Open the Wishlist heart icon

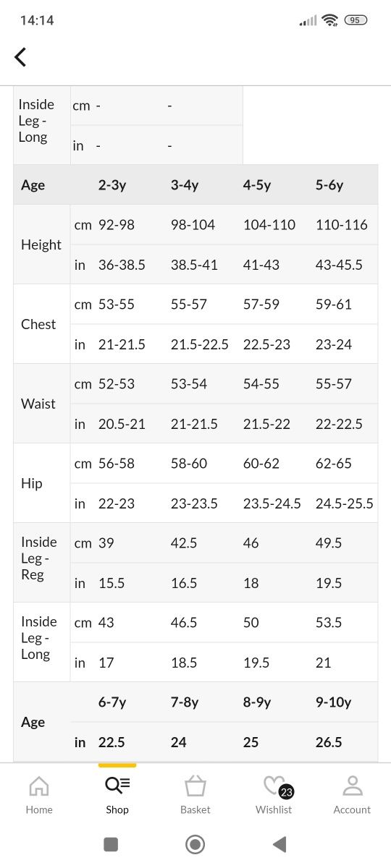(x=274, y=786)
